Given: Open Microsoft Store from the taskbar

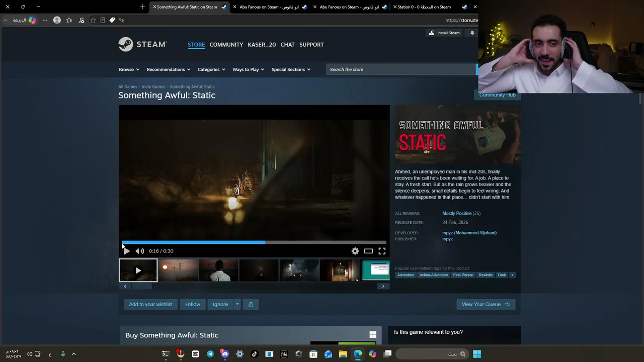Looking at the screenshot, I should [313, 354].
